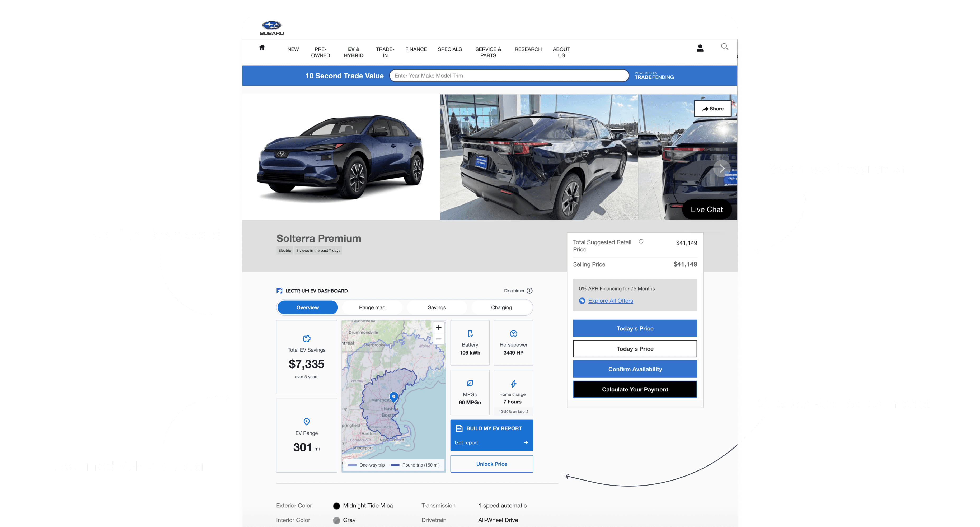Switch to the Range map tab
The width and height of the screenshot is (980, 527).
(x=372, y=307)
